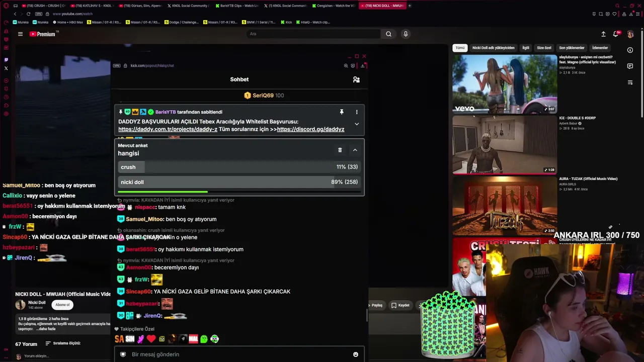Click the shield icon in message box
The width and height of the screenshot is (644, 362).
[x=123, y=354]
